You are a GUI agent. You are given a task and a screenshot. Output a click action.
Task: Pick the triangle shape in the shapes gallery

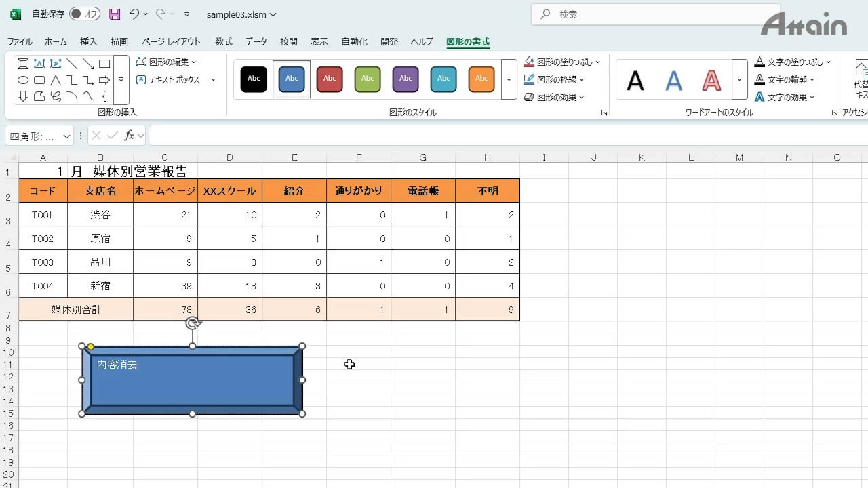(56, 80)
